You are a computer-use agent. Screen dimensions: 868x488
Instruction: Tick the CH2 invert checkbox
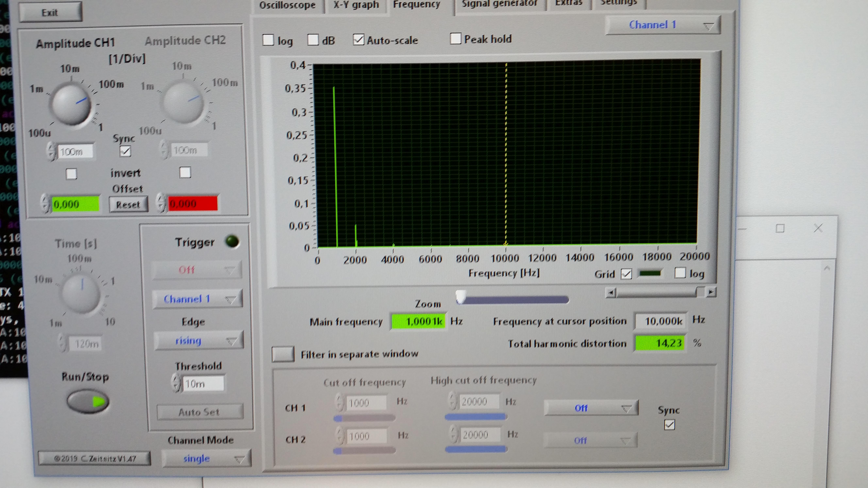coord(185,173)
